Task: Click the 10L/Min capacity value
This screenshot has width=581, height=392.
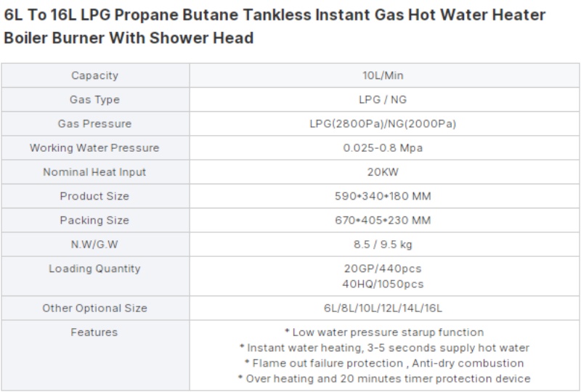Action: pos(383,75)
